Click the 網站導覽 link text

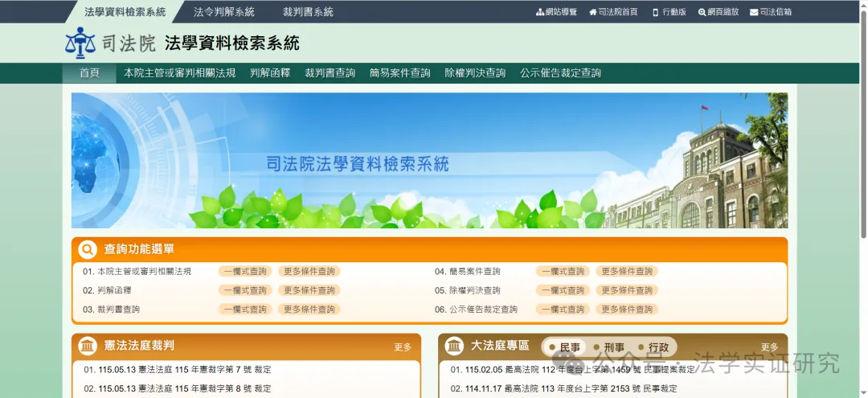coord(561,12)
